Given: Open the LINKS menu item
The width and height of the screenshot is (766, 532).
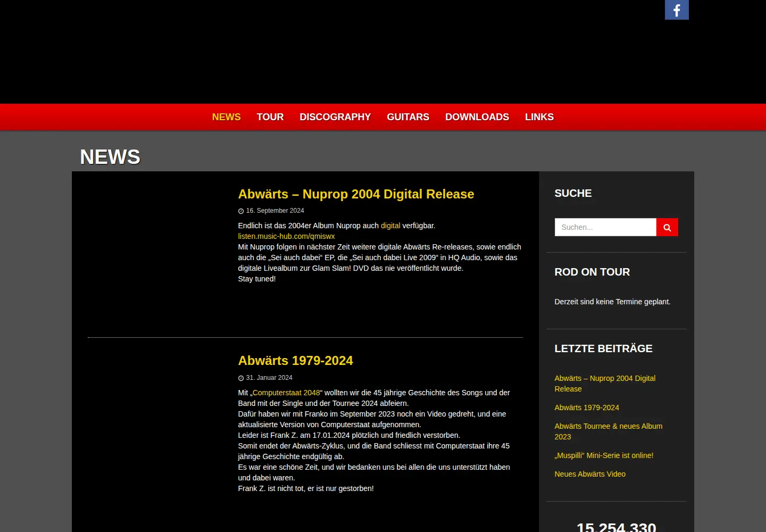Looking at the screenshot, I should (x=539, y=117).
